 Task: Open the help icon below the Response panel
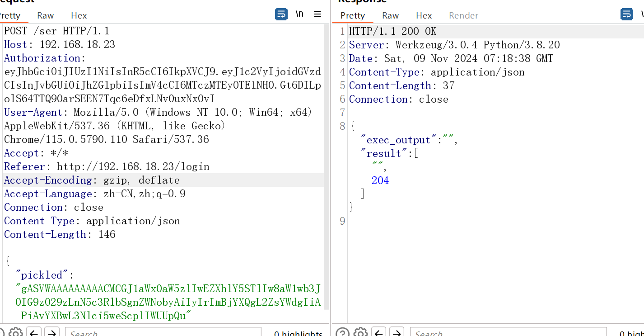pos(342,333)
